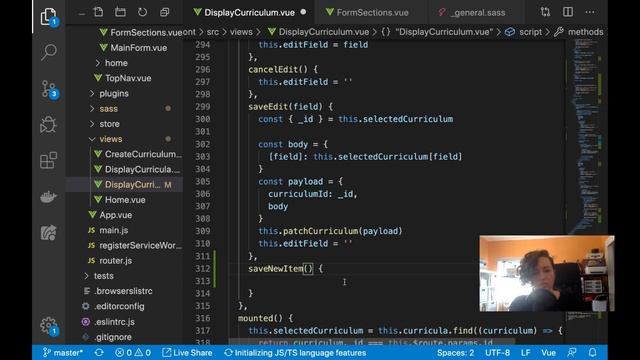Image resolution: width=640 pixels, height=360 pixels.
Task: Click the unsaved dot on DisplayCurriculum.vue tab
Action: (303, 12)
